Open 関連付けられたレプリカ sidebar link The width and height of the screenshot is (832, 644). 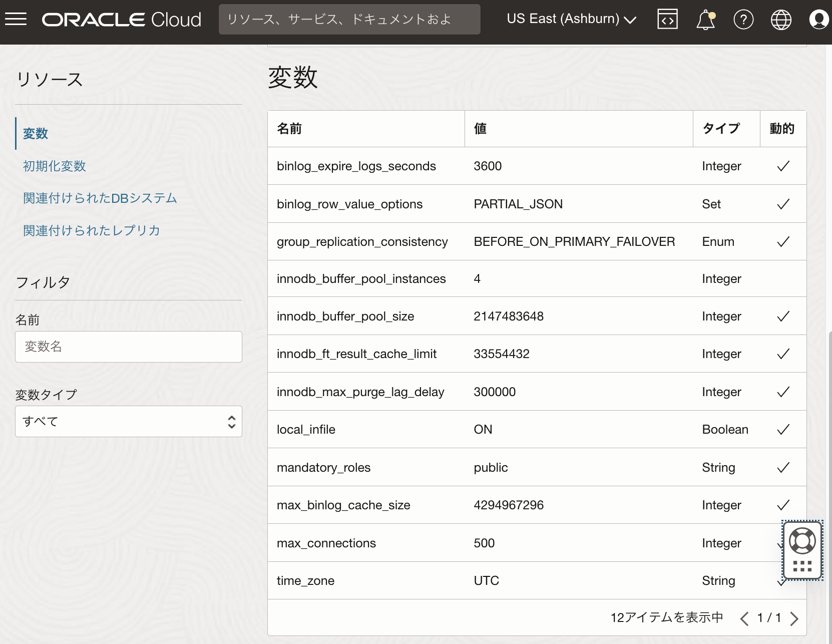[92, 230]
